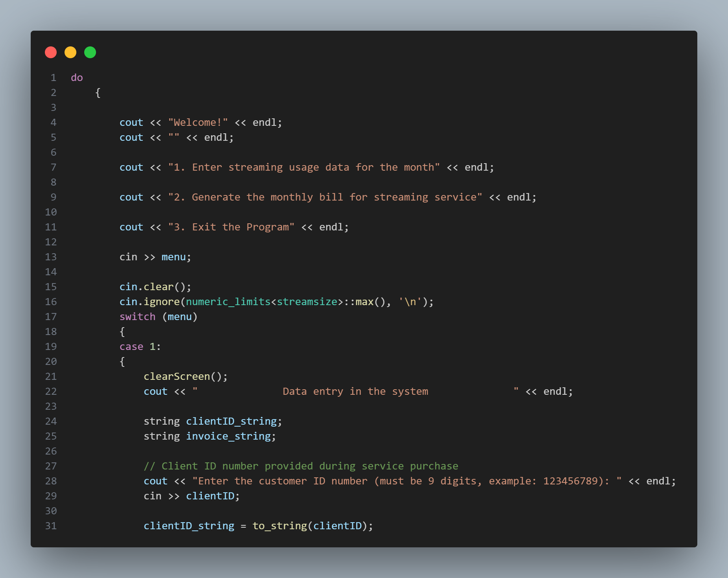Click the green maximize dot

(x=90, y=52)
